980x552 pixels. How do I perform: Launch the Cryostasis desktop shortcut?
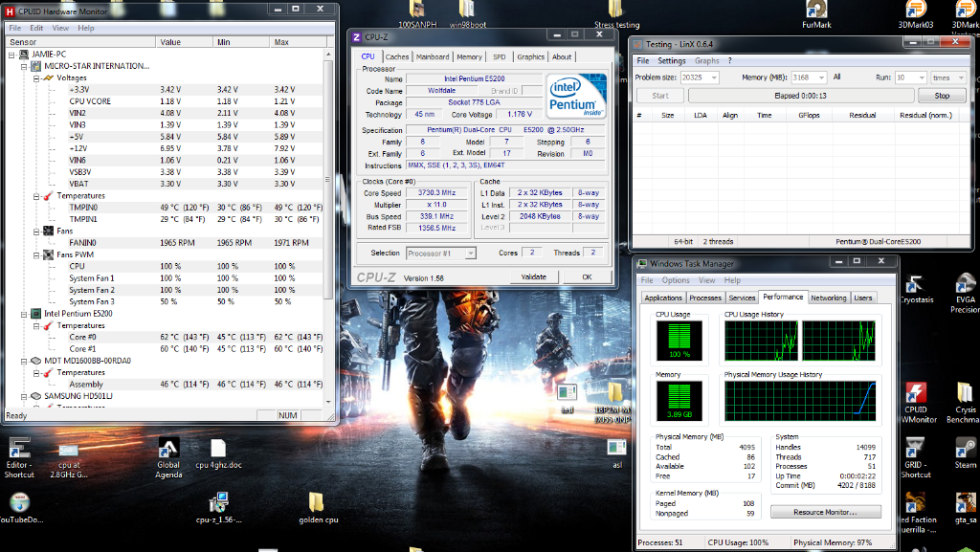click(916, 289)
